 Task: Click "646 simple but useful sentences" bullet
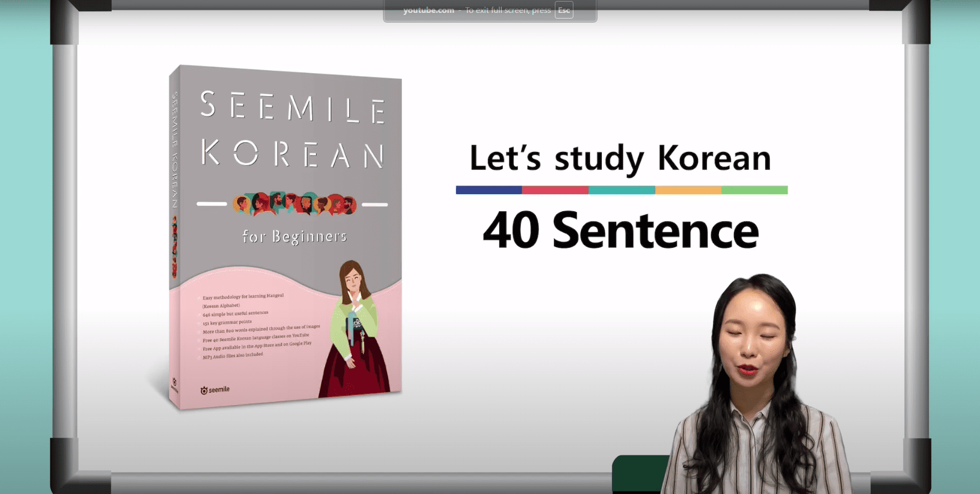(235, 314)
